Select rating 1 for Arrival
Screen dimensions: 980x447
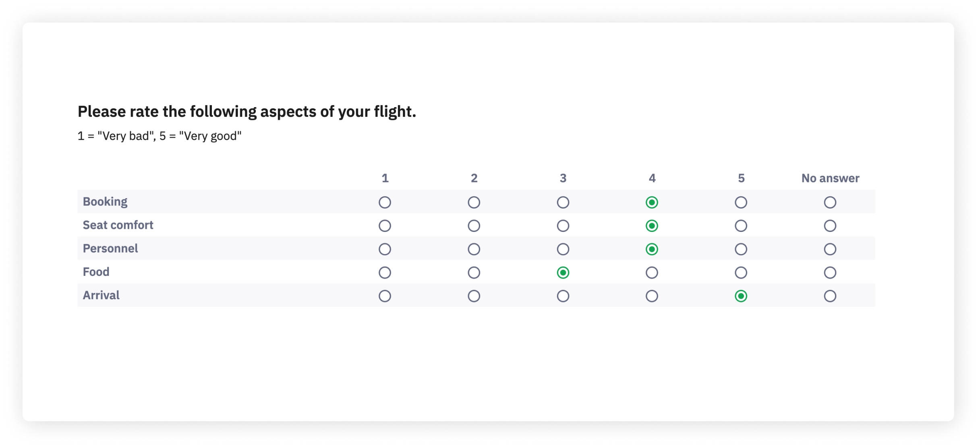click(x=385, y=296)
